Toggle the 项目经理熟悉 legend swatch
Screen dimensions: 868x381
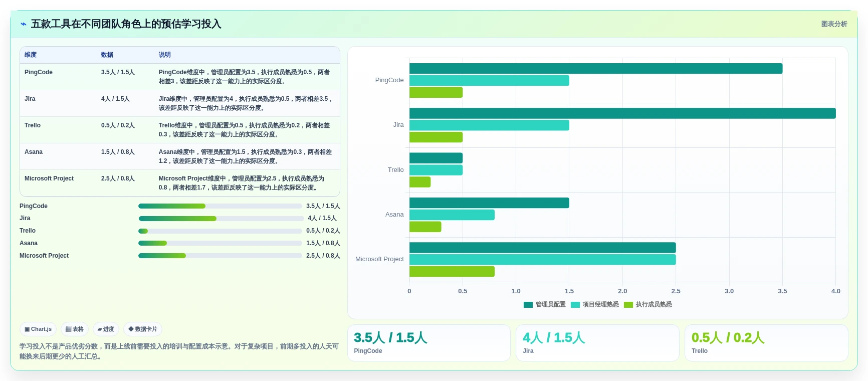pos(575,305)
